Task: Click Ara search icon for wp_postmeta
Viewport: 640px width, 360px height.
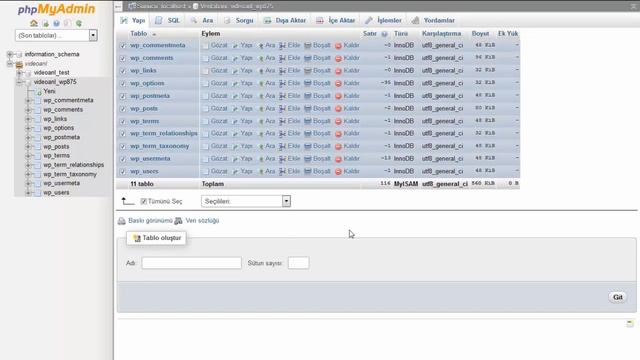Action: coord(261,96)
